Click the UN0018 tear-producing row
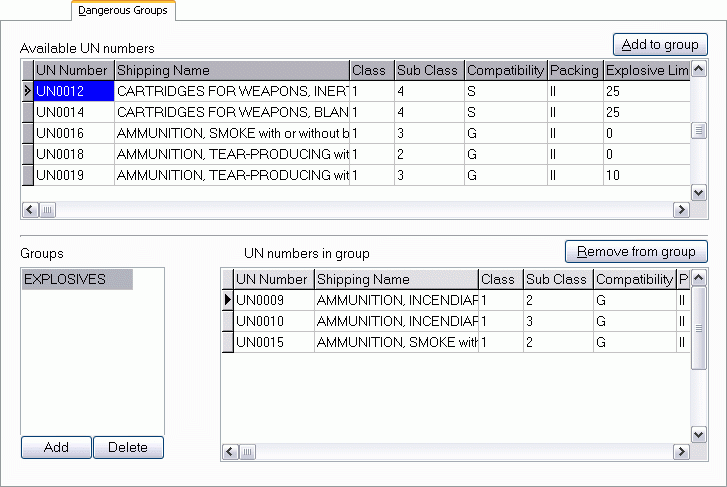Image resolution: width=727 pixels, height=487 pixels. (x=232, y=154)
